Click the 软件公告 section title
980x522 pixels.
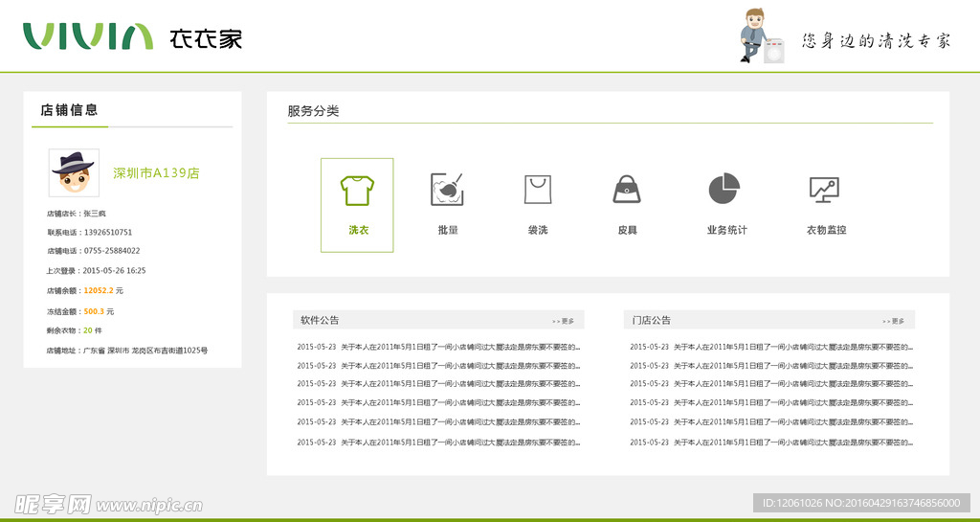[x=320, y=320]
